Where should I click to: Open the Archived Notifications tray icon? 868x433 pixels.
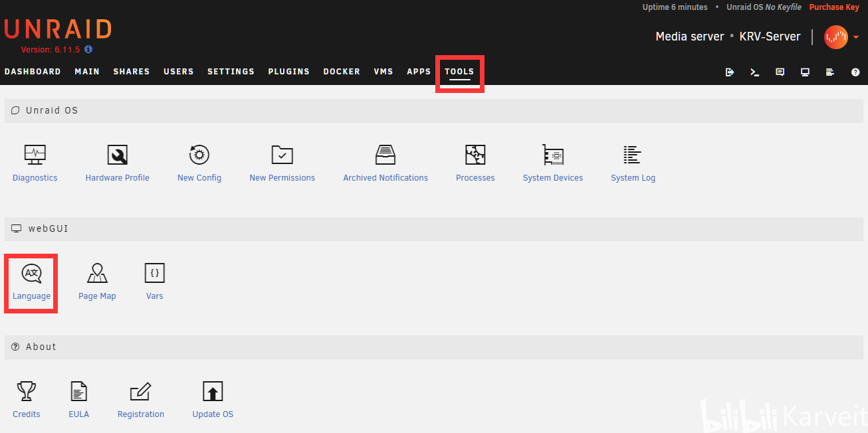coord(385,155)
